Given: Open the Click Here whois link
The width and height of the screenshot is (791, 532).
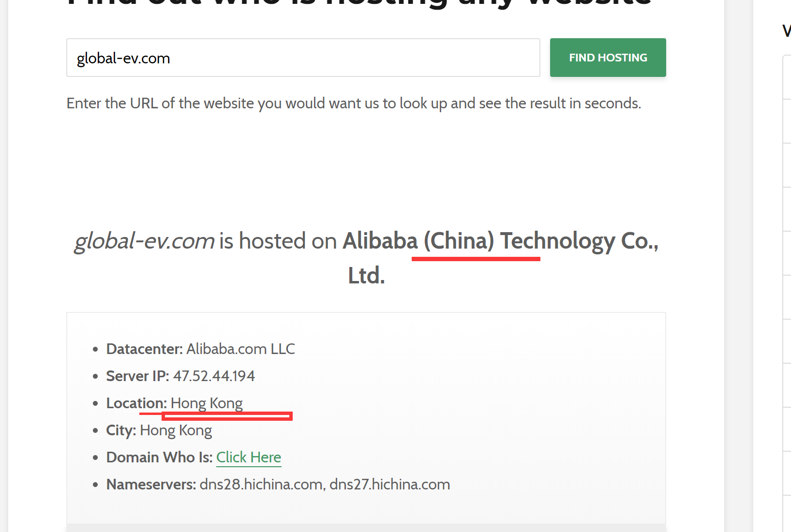Looking at the screenshot, I should (249, 457).
